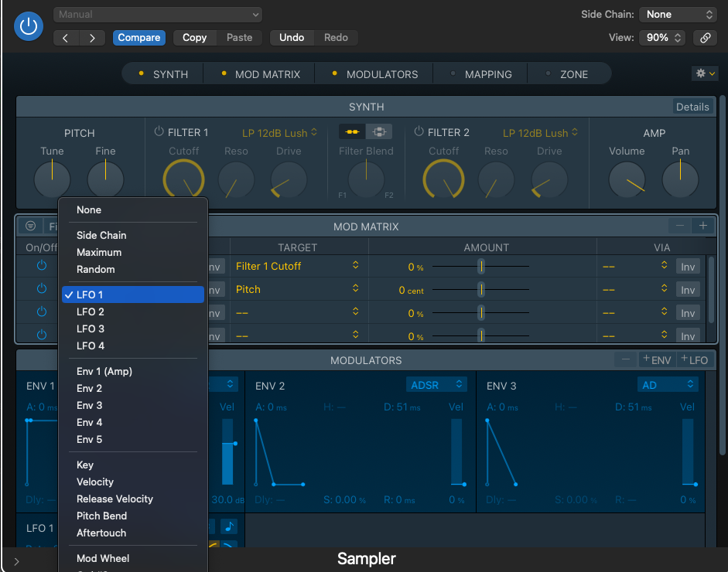The width and height of the screenshot is (728, 572).
Task: Toggle on/off for Pitch routing
Action: click(42, 288)
